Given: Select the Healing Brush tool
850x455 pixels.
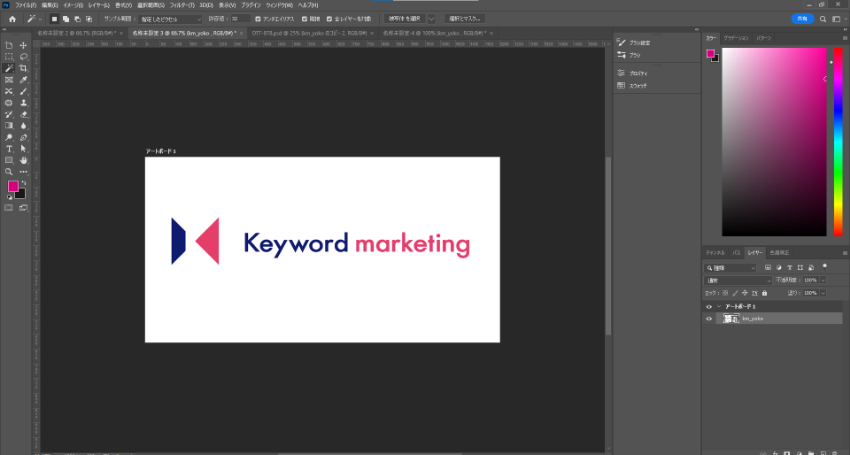Looking at the screenshot, I should click(9, 91).
